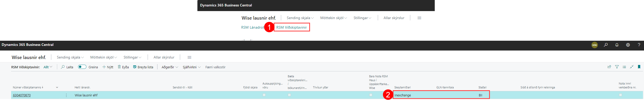Expand Sending skjala in upper screenshot
Image resolution: width=644 pixels, height=100 pixels.
pyautogui.click(x=300, y=18)
